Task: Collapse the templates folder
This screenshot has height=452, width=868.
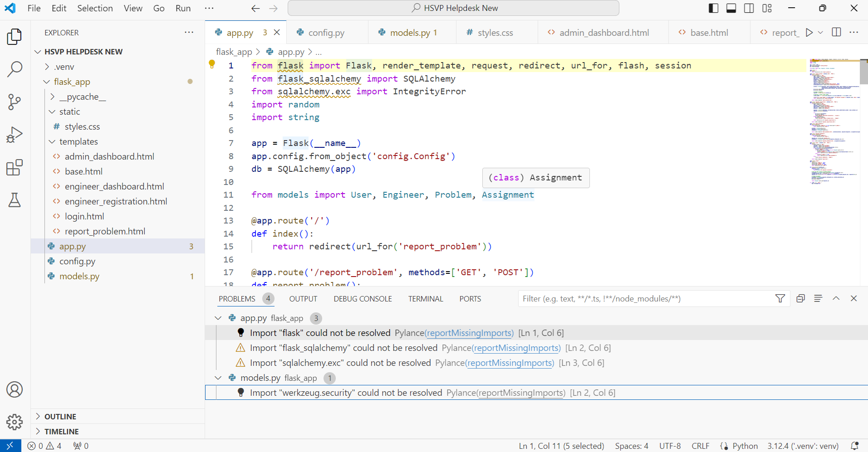Action: pos(78,141)
